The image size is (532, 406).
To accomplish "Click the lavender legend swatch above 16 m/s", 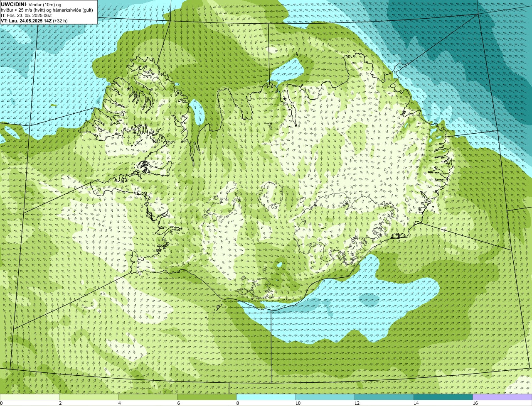I will 502,397.
